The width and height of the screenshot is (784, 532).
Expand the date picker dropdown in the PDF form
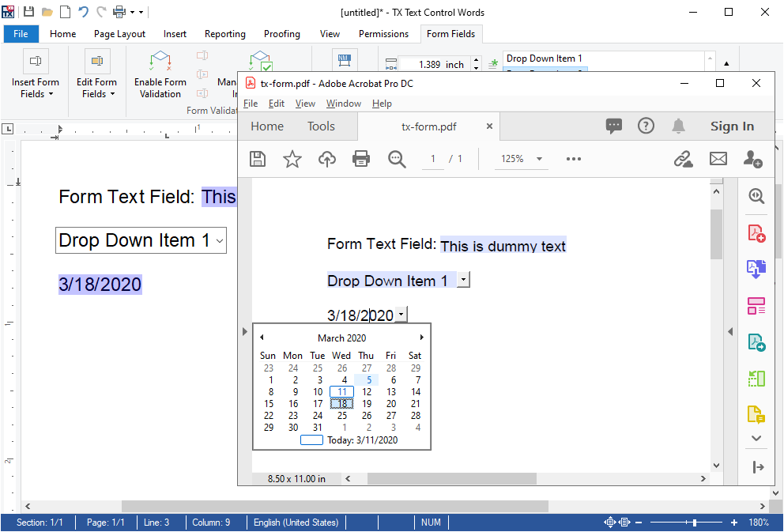(401, 314)
